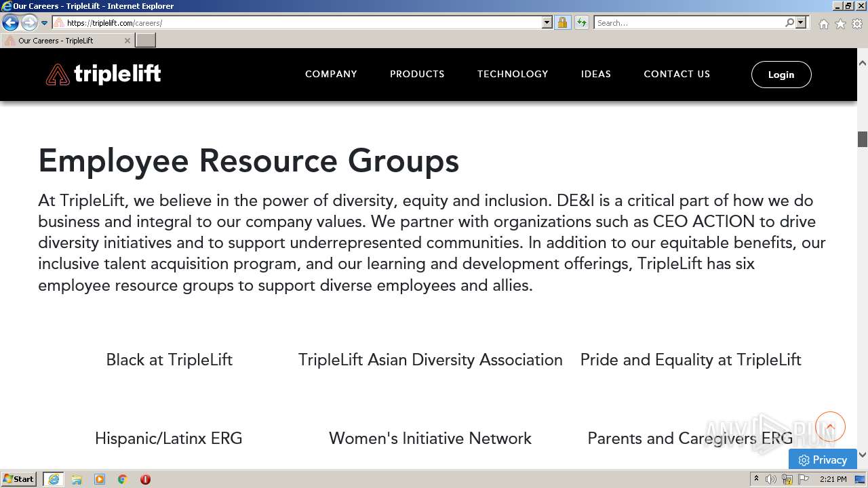Screen dimensions: 868x488
Task: Open the CONTACT US menu item
Action: coord(677,74)
